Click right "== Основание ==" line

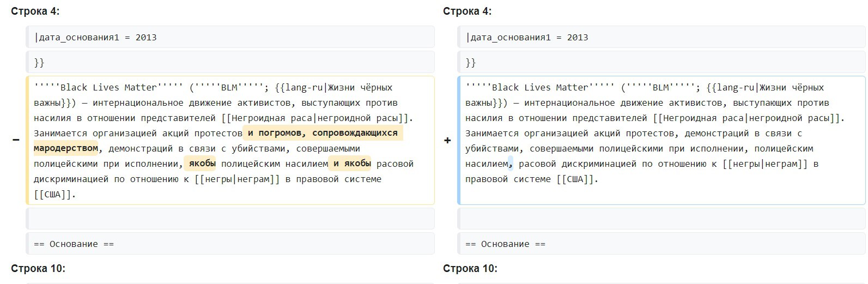pos(661,244)
